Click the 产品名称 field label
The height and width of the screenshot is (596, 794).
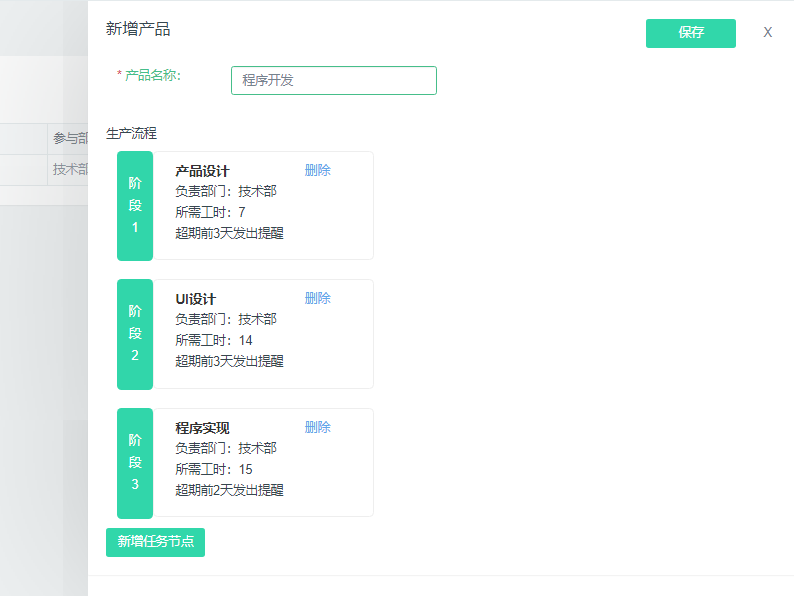tap(152, 75)
